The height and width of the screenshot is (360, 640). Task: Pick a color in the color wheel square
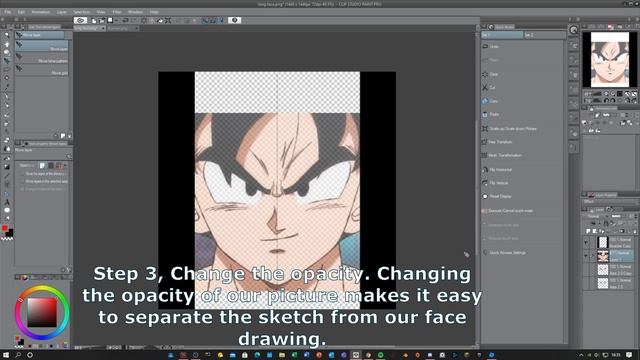click(x=42, y=312)
